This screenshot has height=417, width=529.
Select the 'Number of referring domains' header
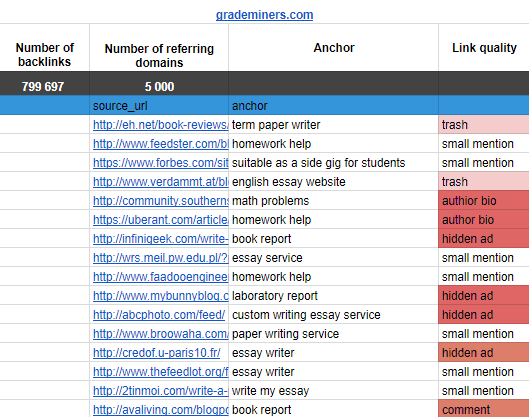pos(159,48)
